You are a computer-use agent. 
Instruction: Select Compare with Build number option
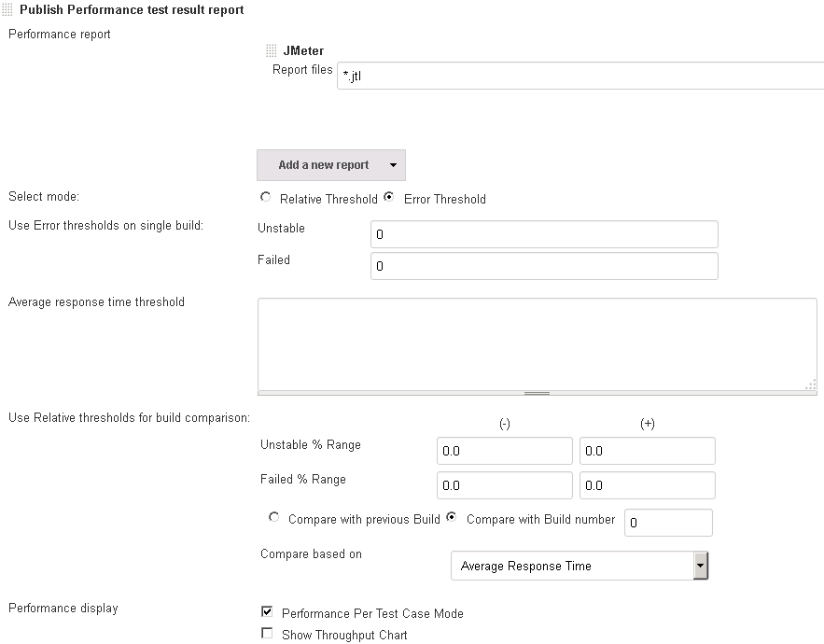point(452,517)
